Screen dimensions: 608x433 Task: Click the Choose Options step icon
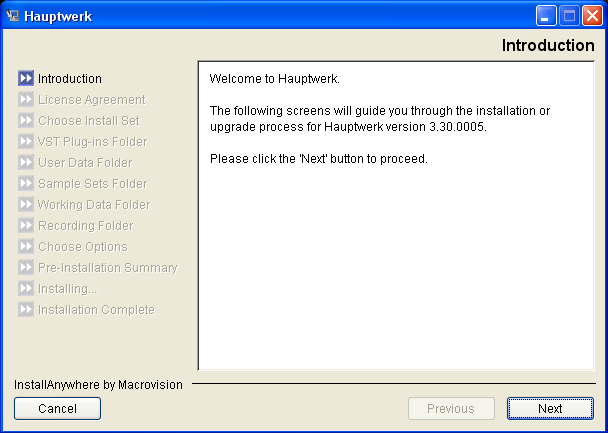coord(26,247)
